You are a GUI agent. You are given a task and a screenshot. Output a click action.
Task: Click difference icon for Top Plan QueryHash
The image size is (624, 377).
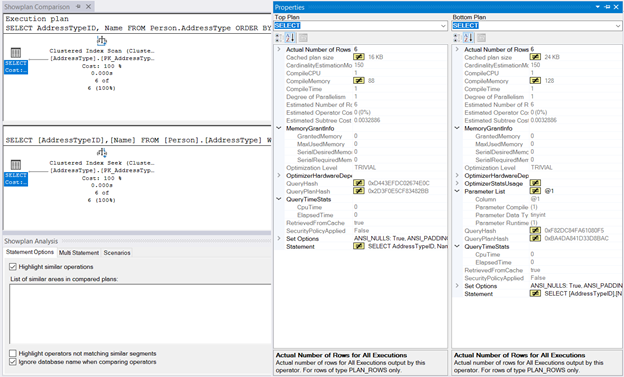pos(359,183)
